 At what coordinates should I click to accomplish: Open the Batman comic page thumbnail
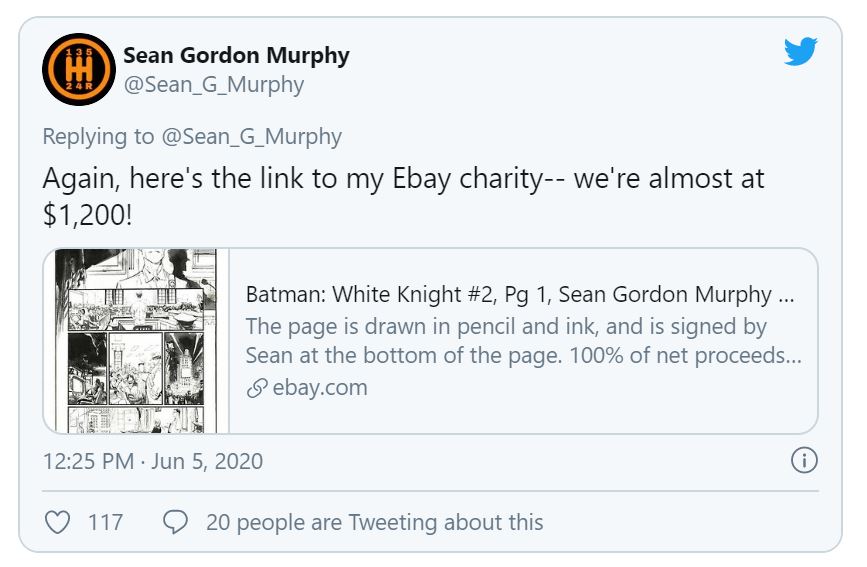pyautogui.click(x=137, y=340)
